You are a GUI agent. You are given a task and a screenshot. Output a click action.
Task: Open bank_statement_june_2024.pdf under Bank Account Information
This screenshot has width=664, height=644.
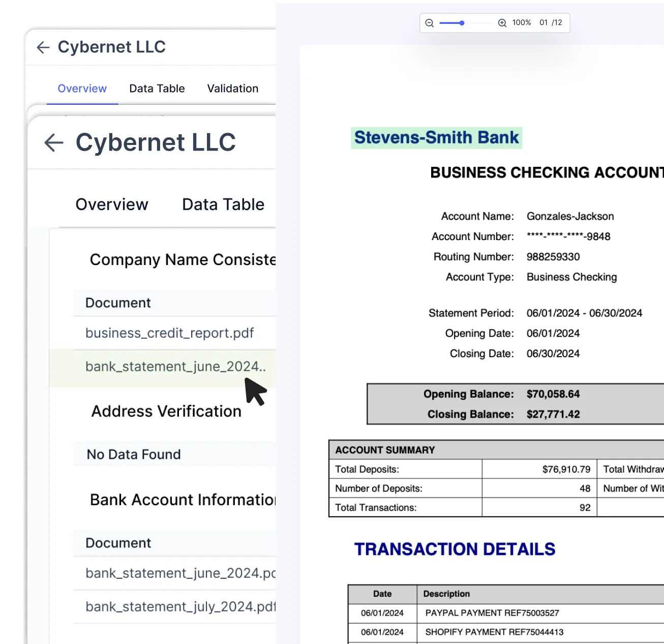(179, 573)
